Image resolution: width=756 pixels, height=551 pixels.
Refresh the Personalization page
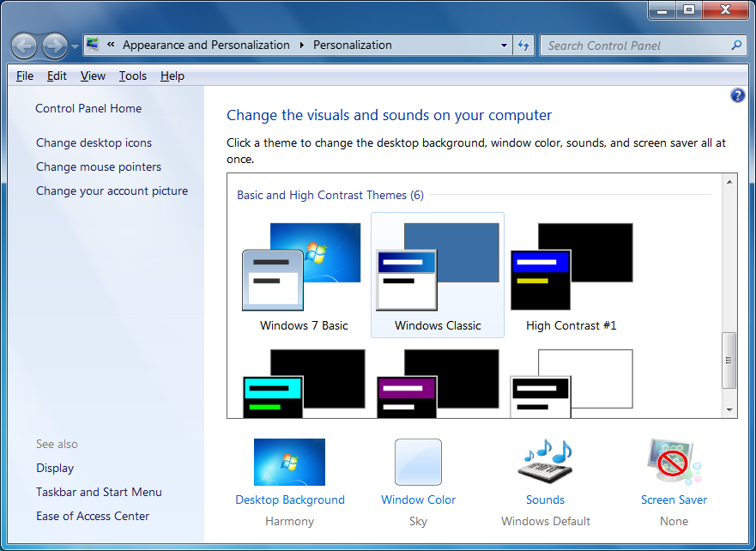pyautogui.click(x=523, y=45)
